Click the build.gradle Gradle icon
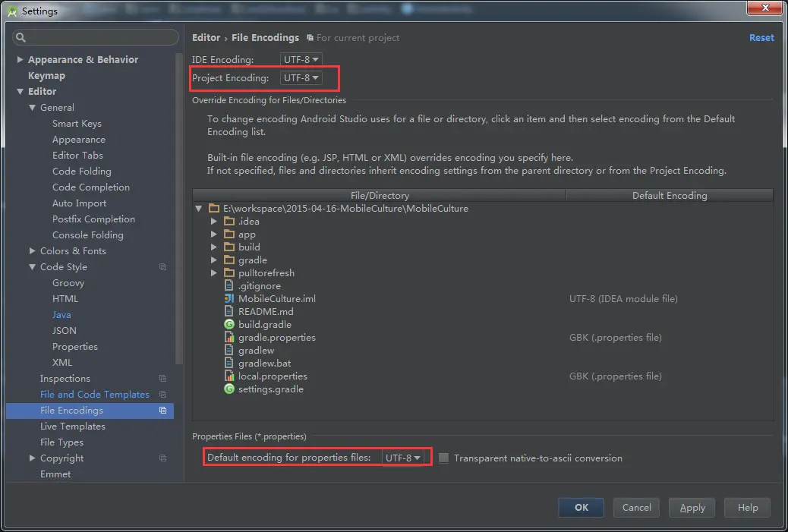The height and width of the screenshot is (532, 788). coord(229,325)
